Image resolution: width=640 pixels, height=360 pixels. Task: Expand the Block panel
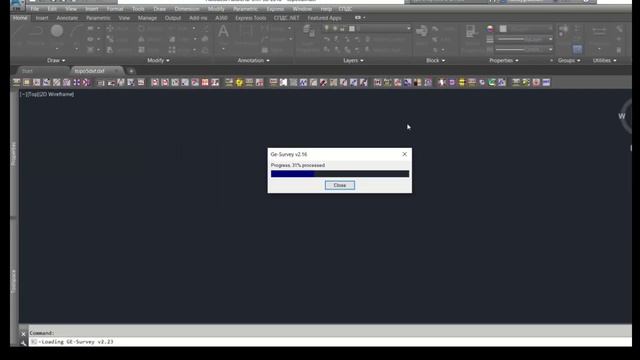(x=436, y=60)
